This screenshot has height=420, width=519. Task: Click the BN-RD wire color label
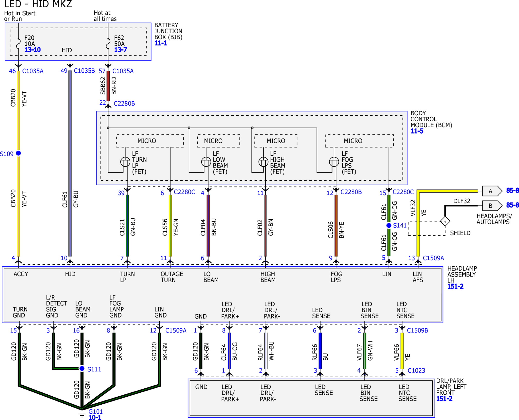click(114, 86)
